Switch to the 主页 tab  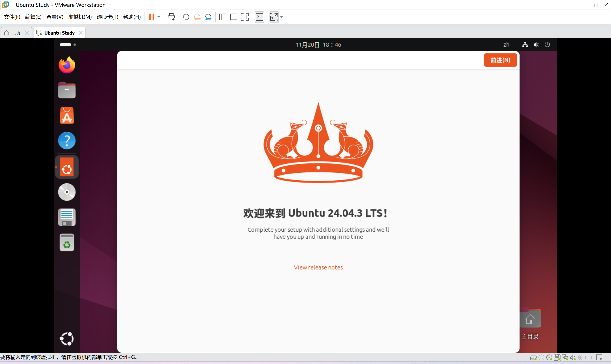click(x=16, y=33)
